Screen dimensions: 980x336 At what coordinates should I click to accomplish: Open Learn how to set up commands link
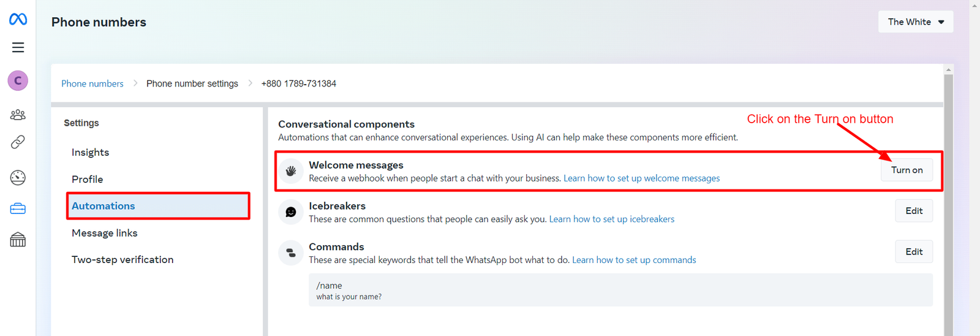click(634, 260)
